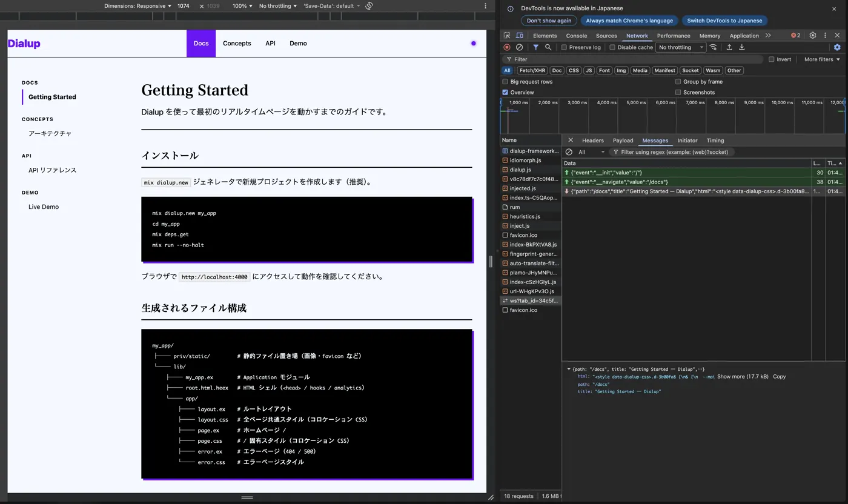Select dialup.js script file icon row
848x504 pixels.
point(530,170)
